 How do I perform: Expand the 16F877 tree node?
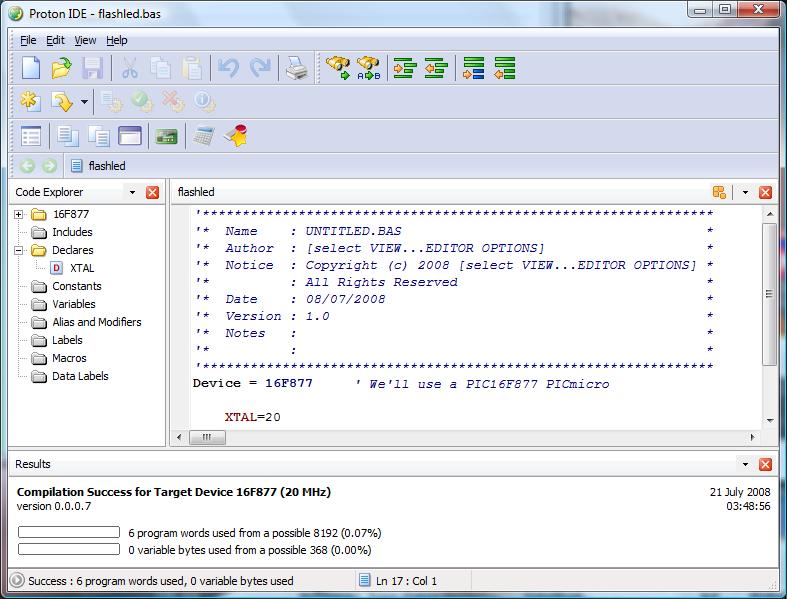point(19,214)
